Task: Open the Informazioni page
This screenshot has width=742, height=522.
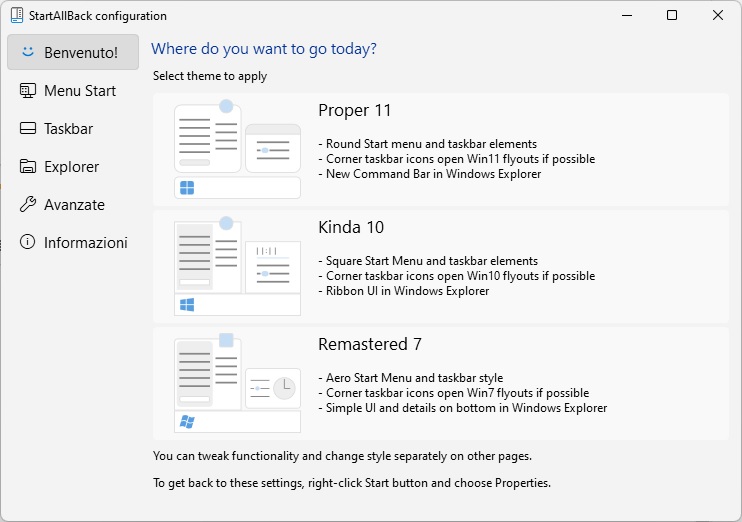Action: pyautogui.click(x=73, y=242)
